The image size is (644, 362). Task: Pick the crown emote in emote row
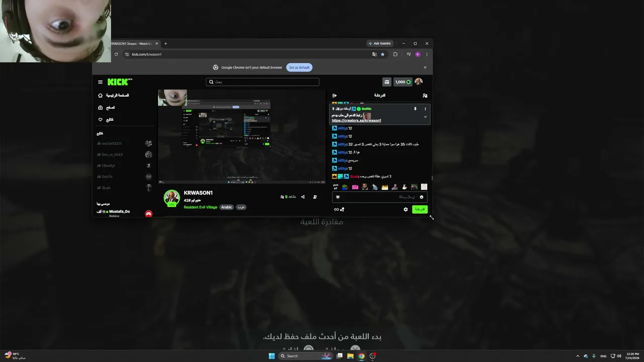(385, 187)
